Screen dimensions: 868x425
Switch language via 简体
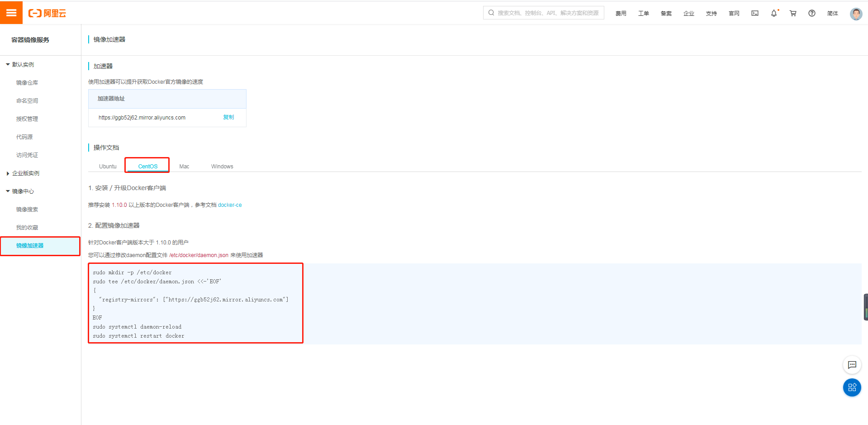(x=832, y=14)
